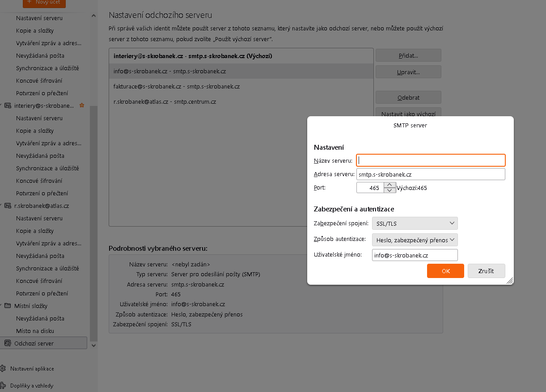Image resolution: width=546 pixels, height=392 pixels.
Task: Decrease the Port value with down arrow
Action: (390, 190)
